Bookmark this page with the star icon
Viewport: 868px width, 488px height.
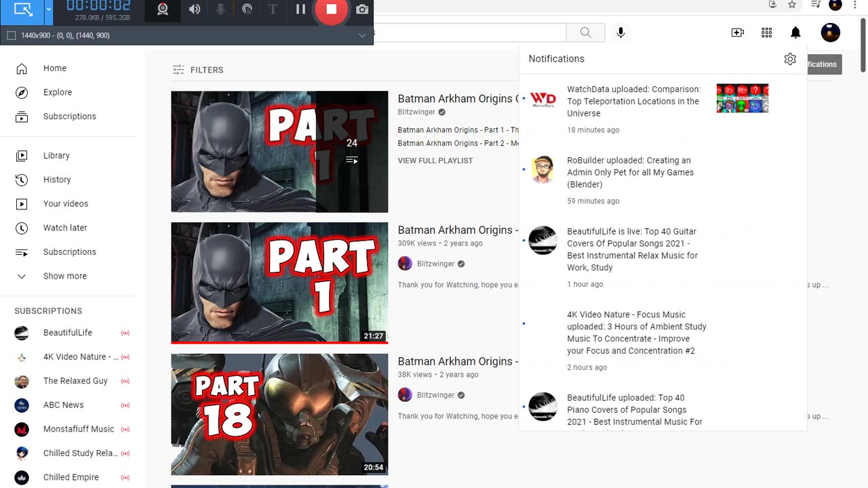792,5
